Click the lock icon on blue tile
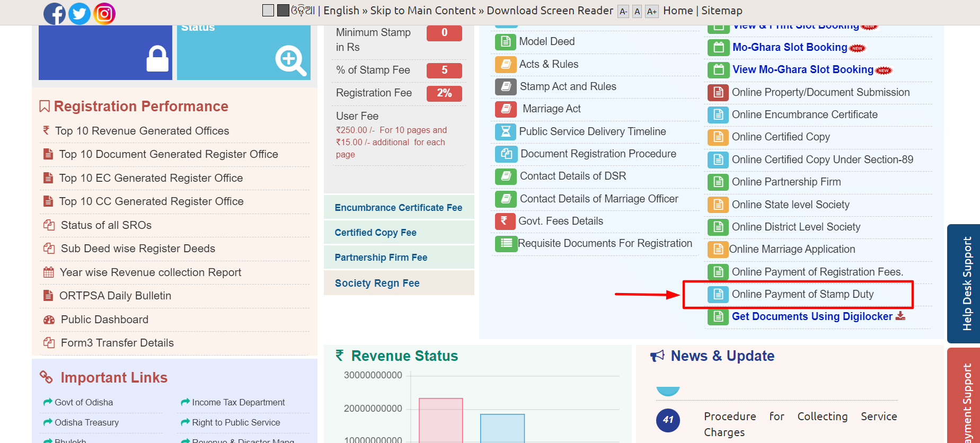Image resolution: width=980 pixels, height=443 pixels. click(x=157, y=59)
